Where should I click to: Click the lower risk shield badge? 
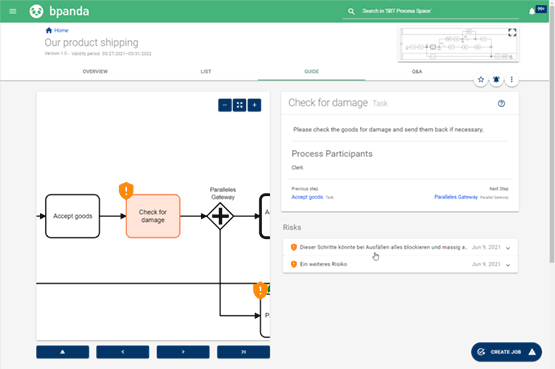261,290
